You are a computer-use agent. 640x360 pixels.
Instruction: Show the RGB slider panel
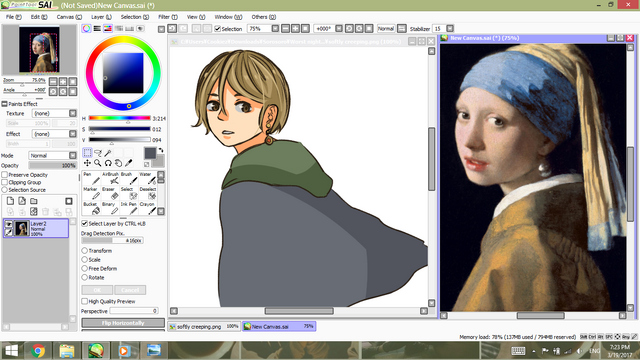(x=97, y=29)
